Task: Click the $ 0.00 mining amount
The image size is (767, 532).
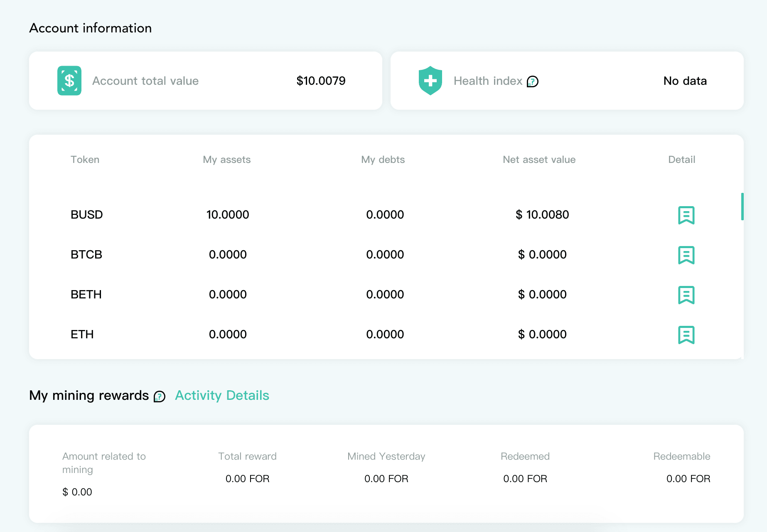Action: (77, 492)
